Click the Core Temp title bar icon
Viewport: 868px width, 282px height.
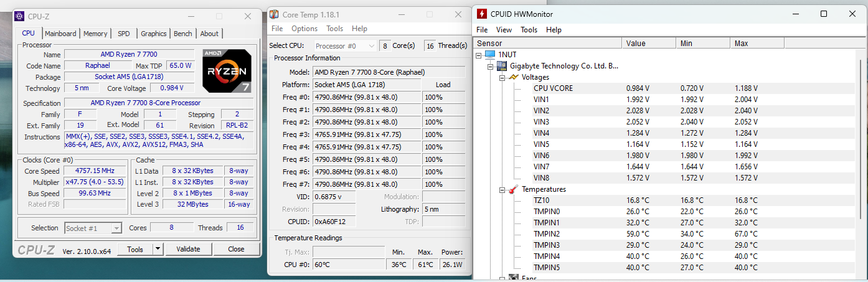[x=274, y=14]
